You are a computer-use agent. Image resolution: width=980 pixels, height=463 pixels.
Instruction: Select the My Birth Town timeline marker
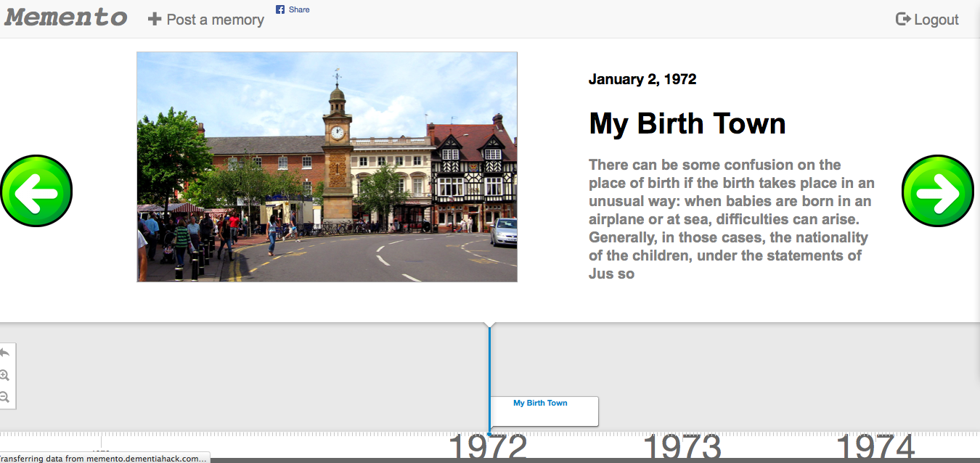[x=544, y=411]
